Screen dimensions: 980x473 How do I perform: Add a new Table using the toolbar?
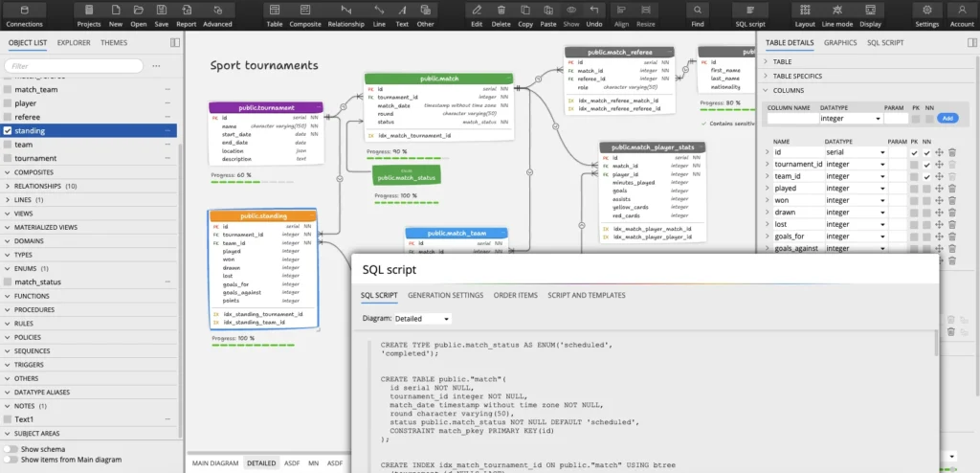(x=275, y=15)
